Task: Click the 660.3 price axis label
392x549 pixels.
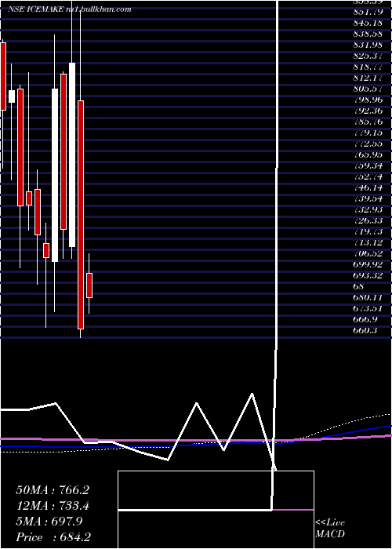Action: pos(365,330)
